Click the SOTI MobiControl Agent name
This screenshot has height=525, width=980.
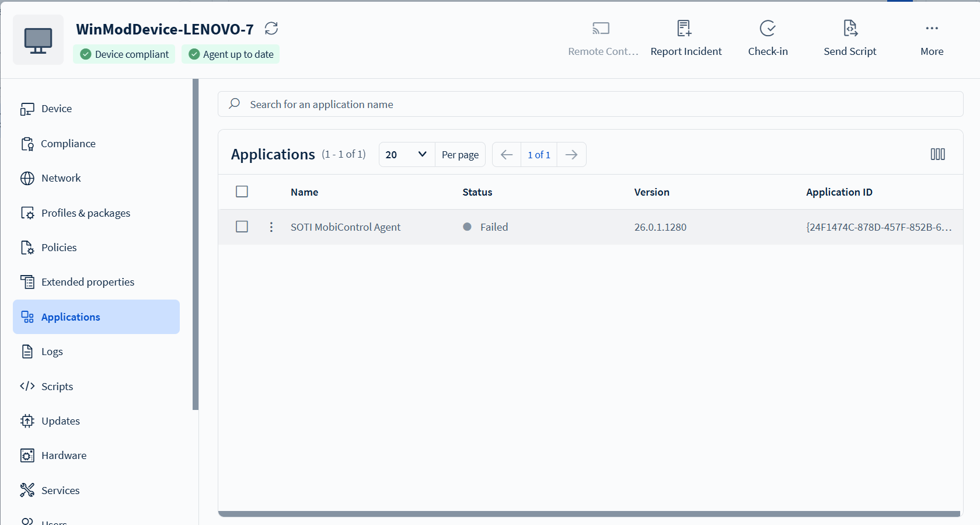[346, 227]
